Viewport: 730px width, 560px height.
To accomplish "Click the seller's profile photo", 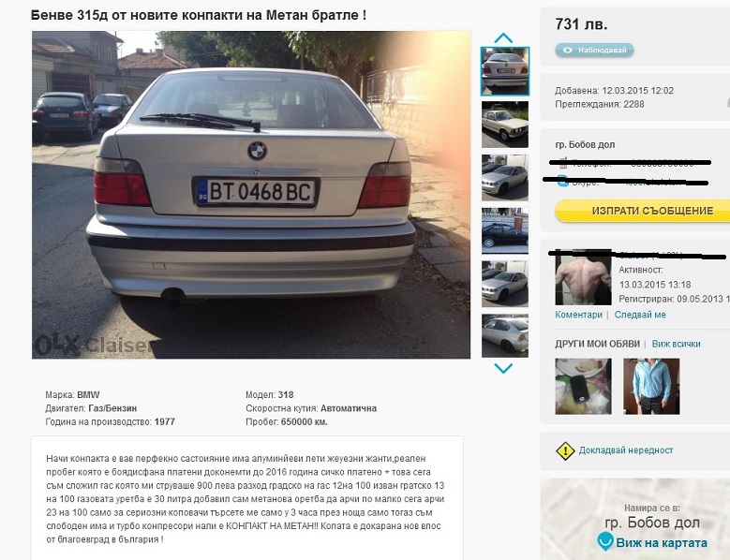I will [583, 278].
